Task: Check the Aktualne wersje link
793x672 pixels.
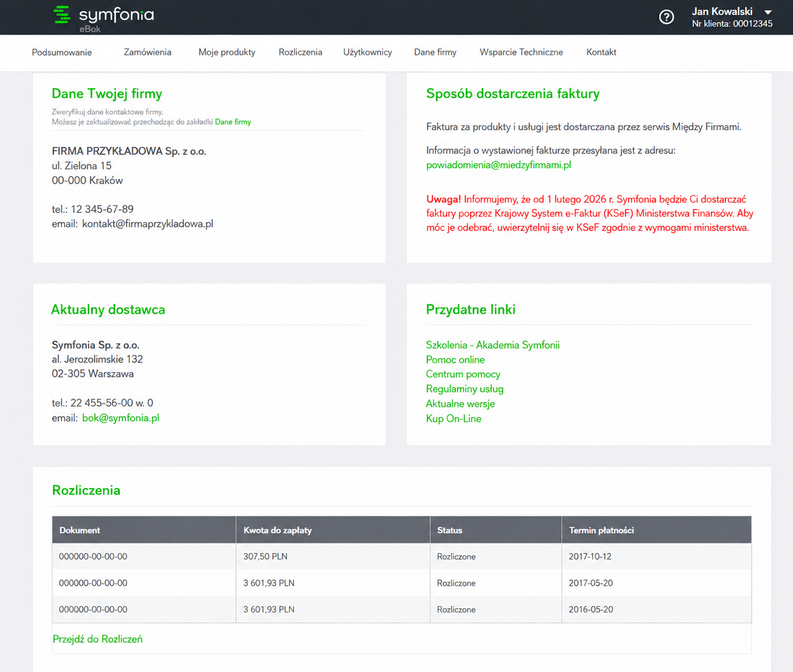Action: [x=460, y=404]
